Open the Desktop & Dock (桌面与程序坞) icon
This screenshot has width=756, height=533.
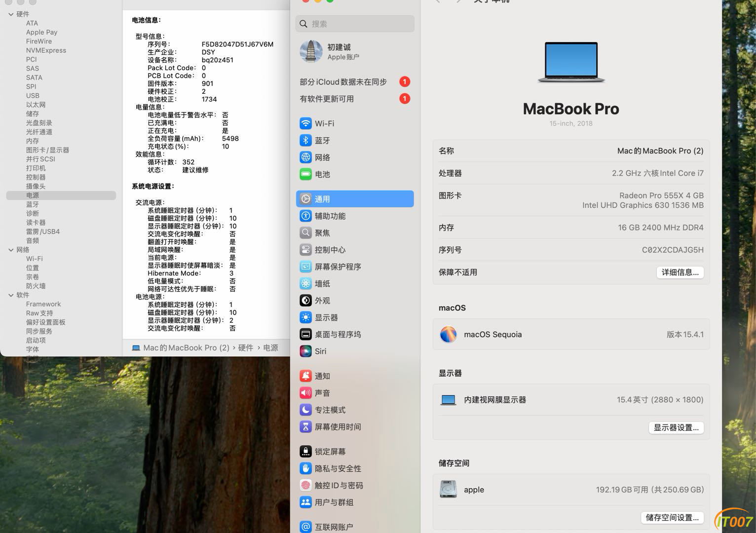point(305,334)
